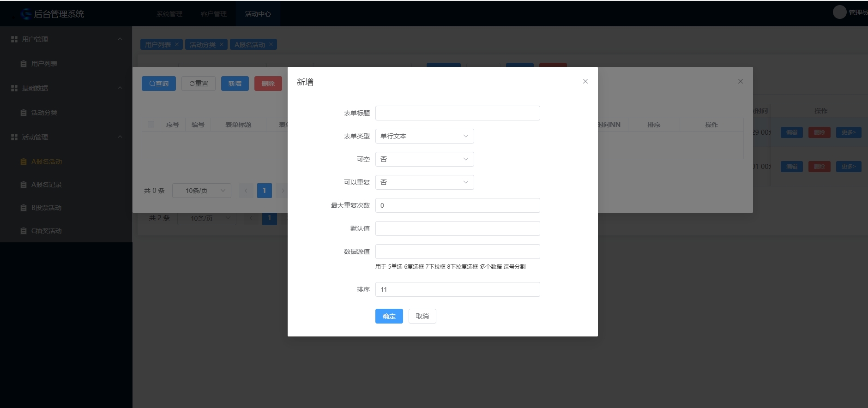This screenshot has height=408, width=868.
Task: Switch to the 活动中心 top menu
Action: click(258, 14)
